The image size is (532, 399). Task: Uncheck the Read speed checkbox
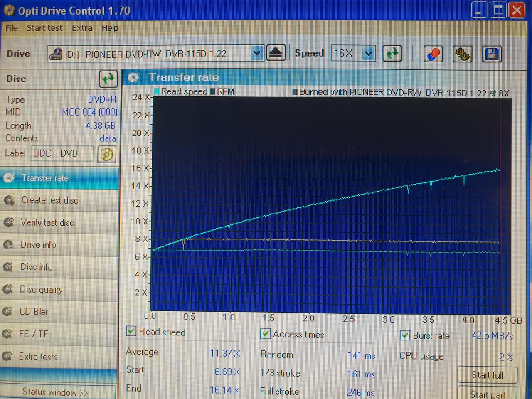click(x=131, y=331)
